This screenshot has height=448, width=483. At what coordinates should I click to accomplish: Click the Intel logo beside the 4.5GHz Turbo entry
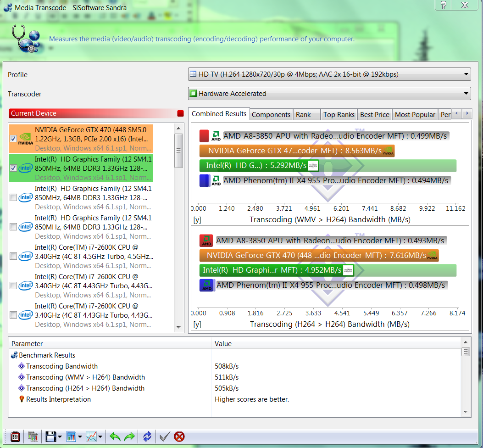click(x=26, y=256)
